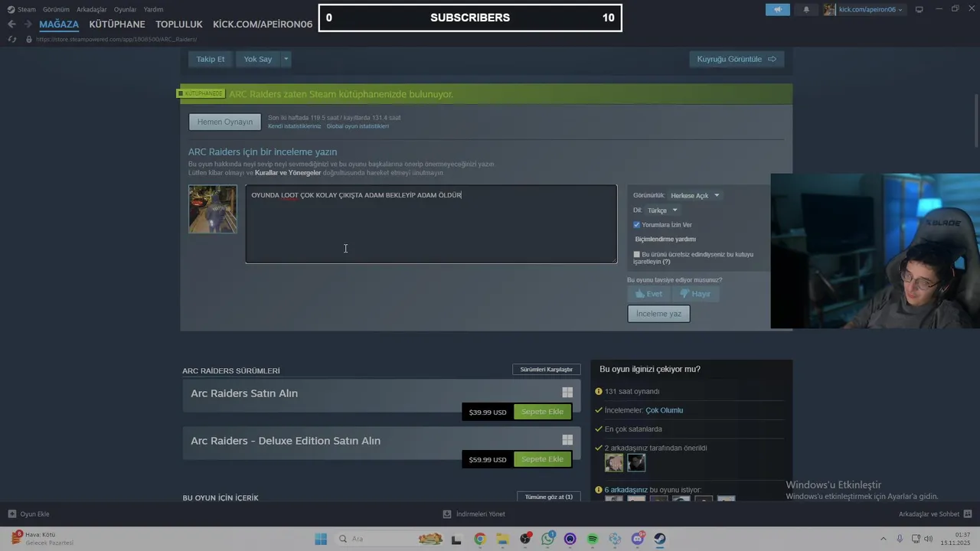
Task: Click the download icon by İndirmeleri Yönet
Action: coord(447,514)
